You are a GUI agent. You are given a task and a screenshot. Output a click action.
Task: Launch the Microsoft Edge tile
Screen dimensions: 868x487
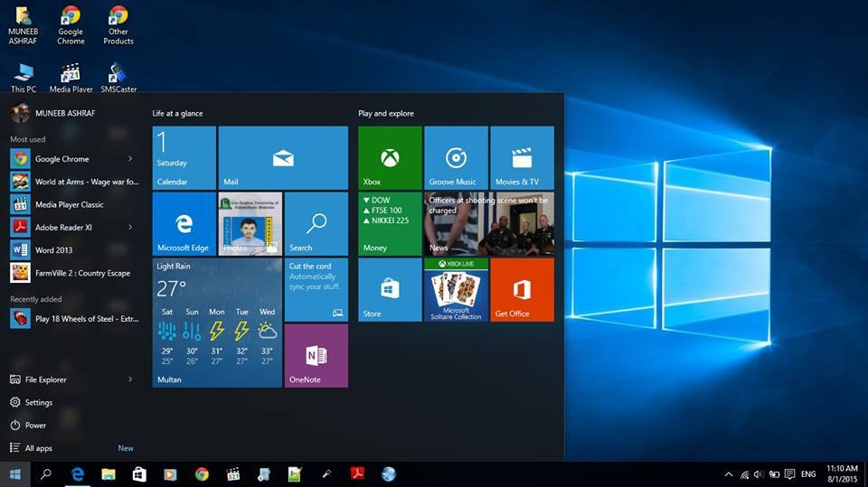[184, 223]
